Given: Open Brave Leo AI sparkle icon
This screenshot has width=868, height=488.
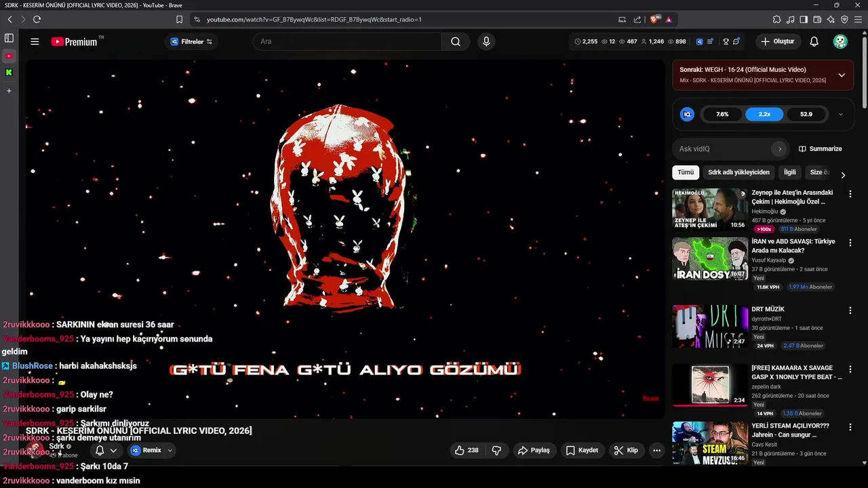Looking at the screenshot, I should 831,19.
